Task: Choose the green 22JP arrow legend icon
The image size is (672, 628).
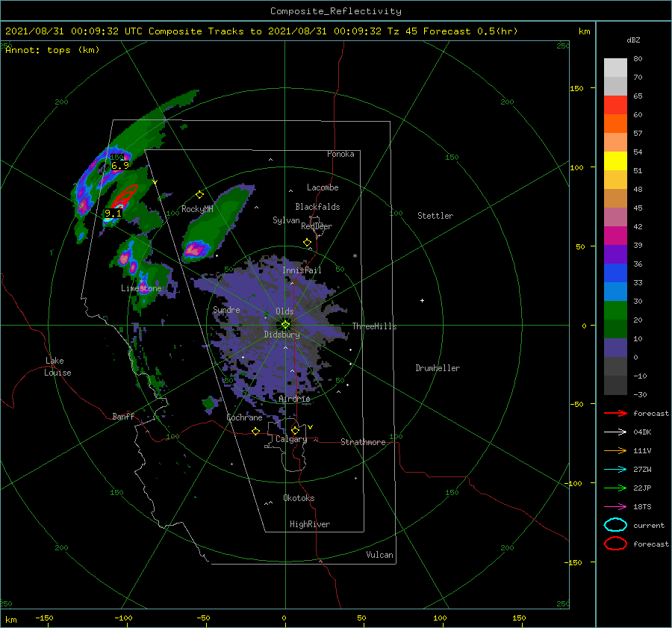Action: (x=615, y=488)
